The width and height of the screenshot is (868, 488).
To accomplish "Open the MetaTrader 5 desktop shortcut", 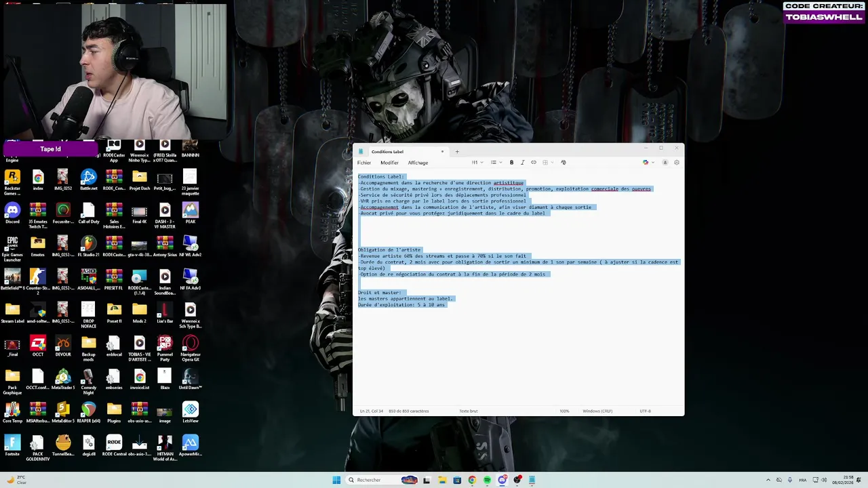I will click(63, 380).
